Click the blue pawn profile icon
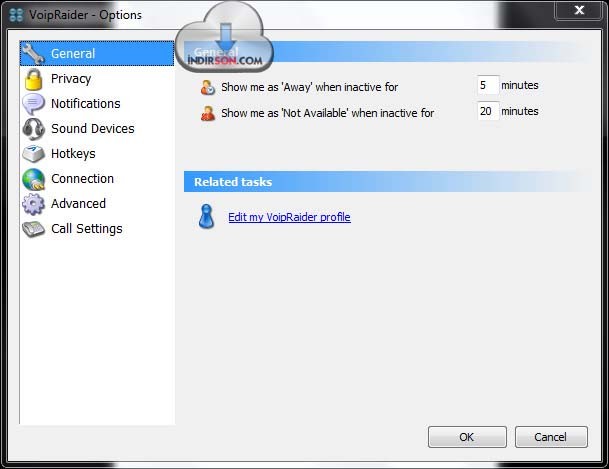This screenshot has height=469, width=609. (x=206, y=217)
